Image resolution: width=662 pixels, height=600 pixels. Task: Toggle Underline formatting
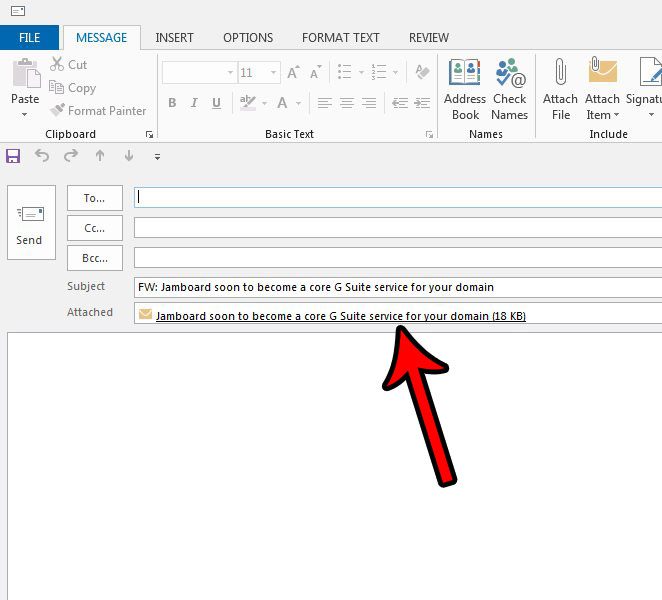(x=216, y=103)
